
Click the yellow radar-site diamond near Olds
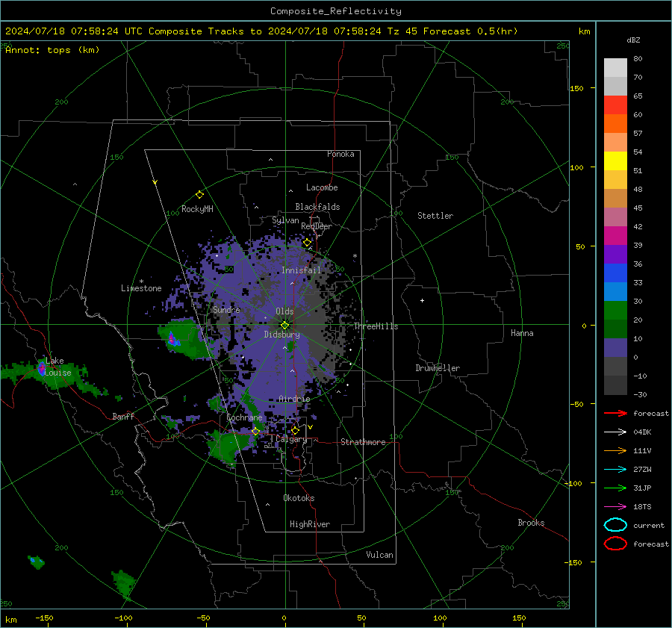tap(284, 326)
